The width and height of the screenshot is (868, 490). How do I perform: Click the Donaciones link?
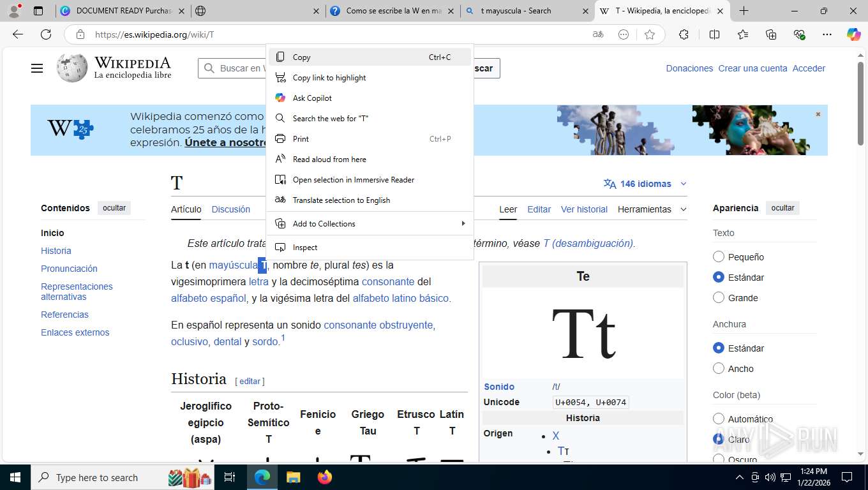(x=689, y=68)
